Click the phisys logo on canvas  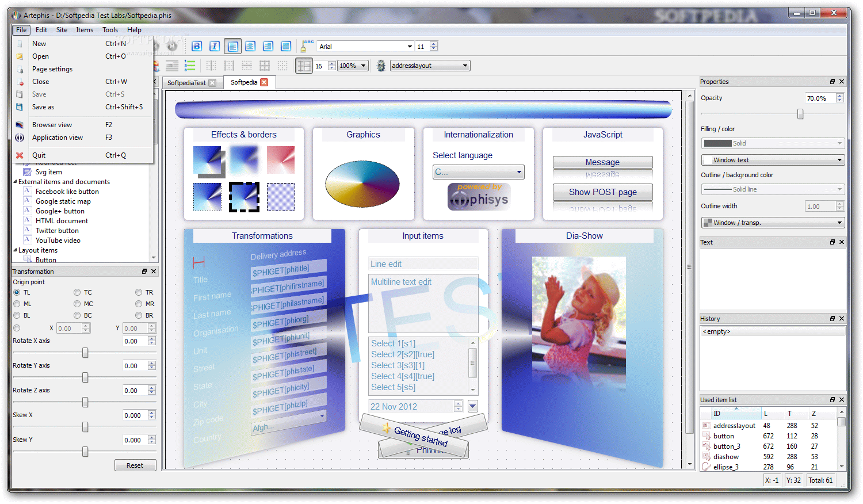479,197
